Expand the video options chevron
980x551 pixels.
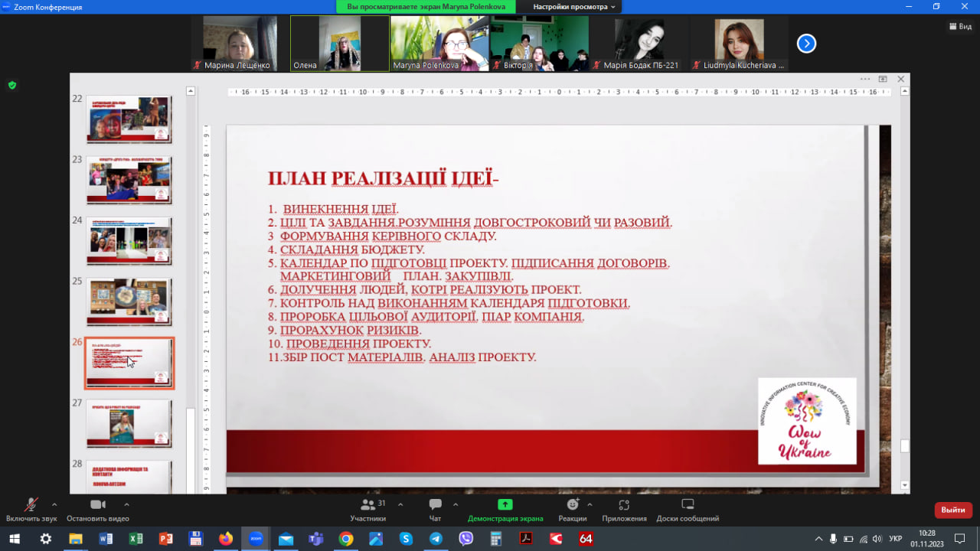coord(126,504)
